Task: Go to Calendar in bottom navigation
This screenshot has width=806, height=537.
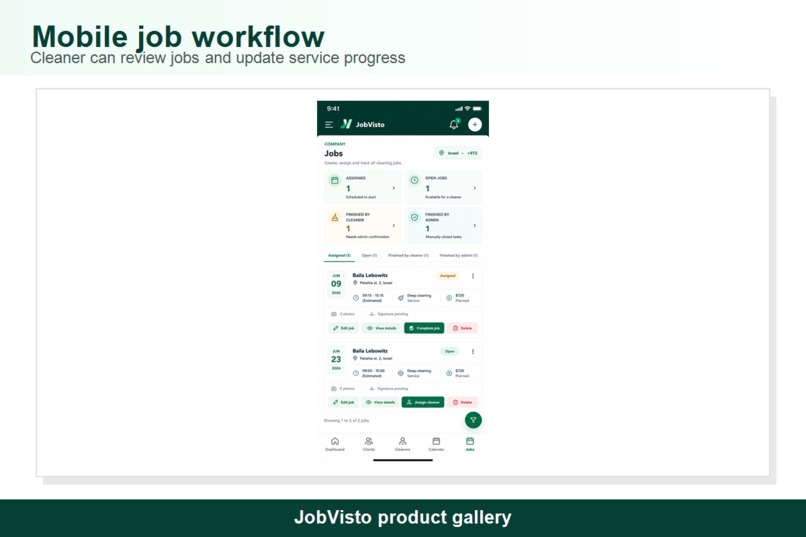Action: [436, 444]
